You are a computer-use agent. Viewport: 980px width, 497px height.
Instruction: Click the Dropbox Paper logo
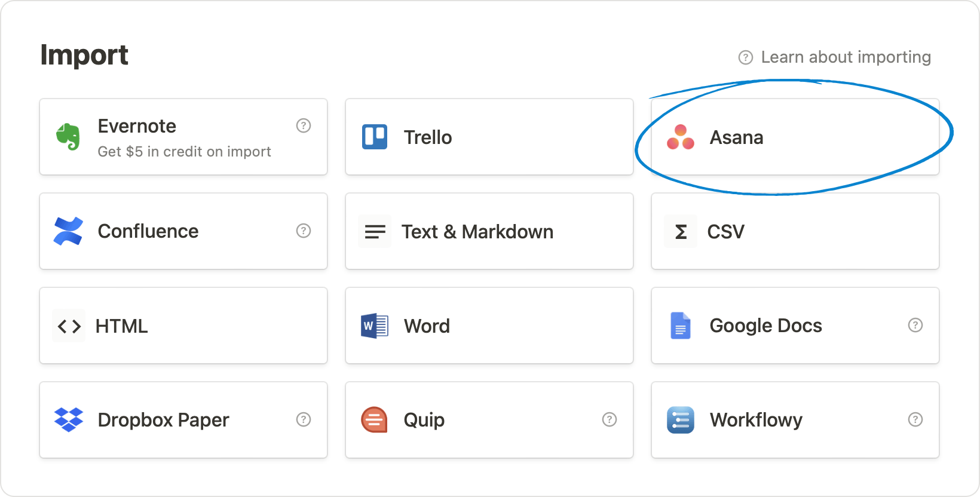(68, 420)
